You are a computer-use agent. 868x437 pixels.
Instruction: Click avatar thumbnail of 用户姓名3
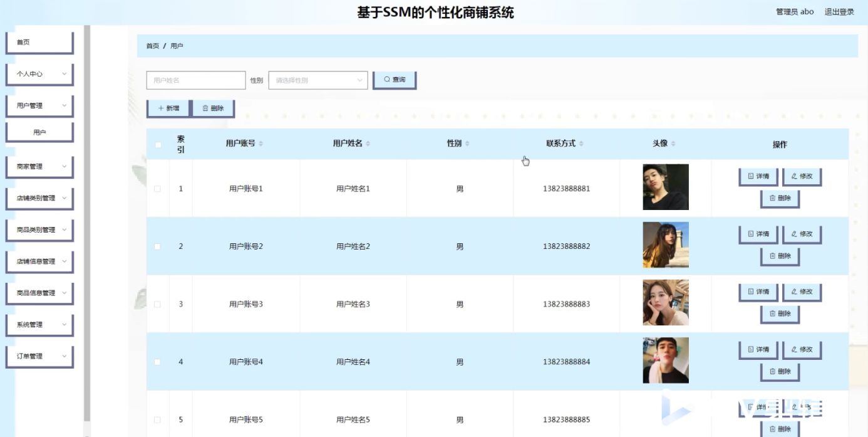click(666, 302)
